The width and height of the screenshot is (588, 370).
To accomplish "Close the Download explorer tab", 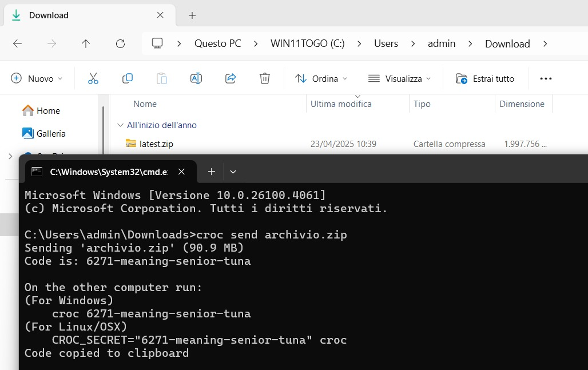I will click(x=160, y=15).
